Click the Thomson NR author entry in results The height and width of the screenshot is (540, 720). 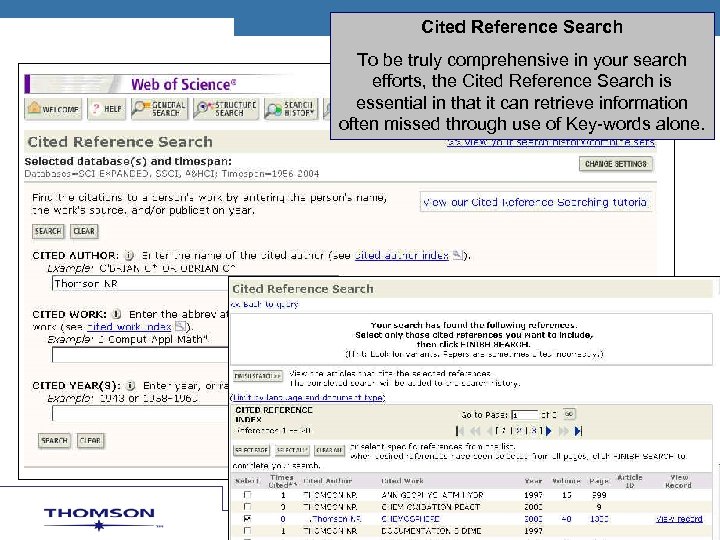[337, 519]
